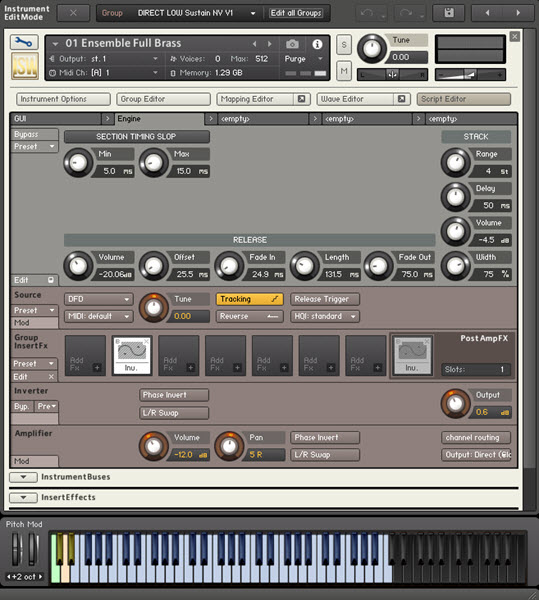Close the Group InsertFx Edit panel X
Image resolution: width=539 pixels, height=600 pixels.
51,377
